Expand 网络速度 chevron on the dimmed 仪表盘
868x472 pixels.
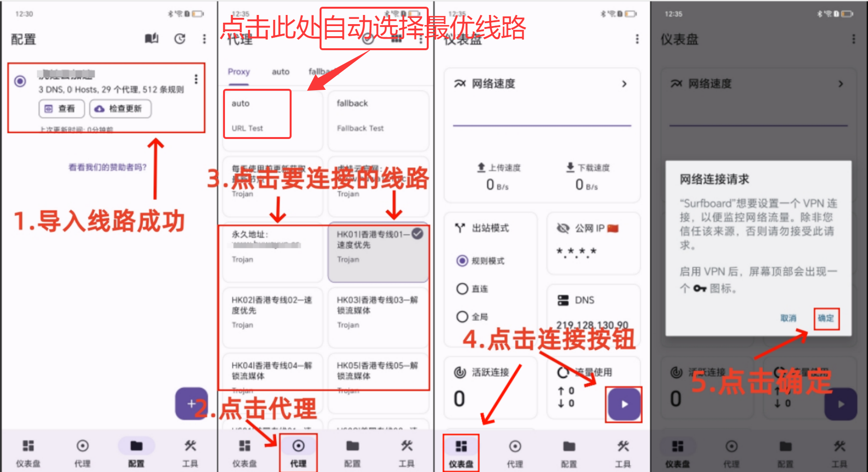click(x=841, y=84)
